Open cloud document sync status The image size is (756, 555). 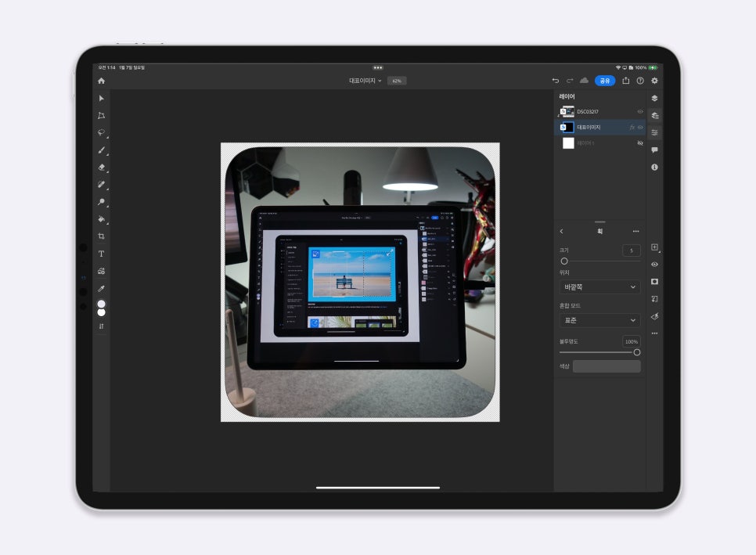pyautogui.click(x=585, y=81)
